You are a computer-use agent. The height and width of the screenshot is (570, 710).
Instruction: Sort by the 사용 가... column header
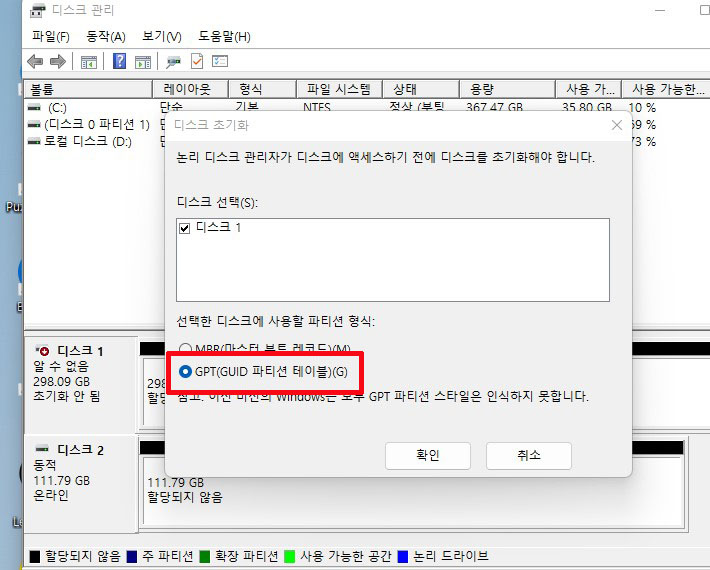(588, 89)
